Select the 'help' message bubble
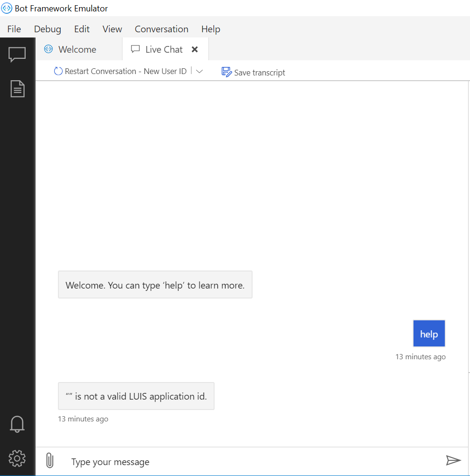Image resolution: width=470 pixels, height=476 pixels. click(x=429, y=333)
